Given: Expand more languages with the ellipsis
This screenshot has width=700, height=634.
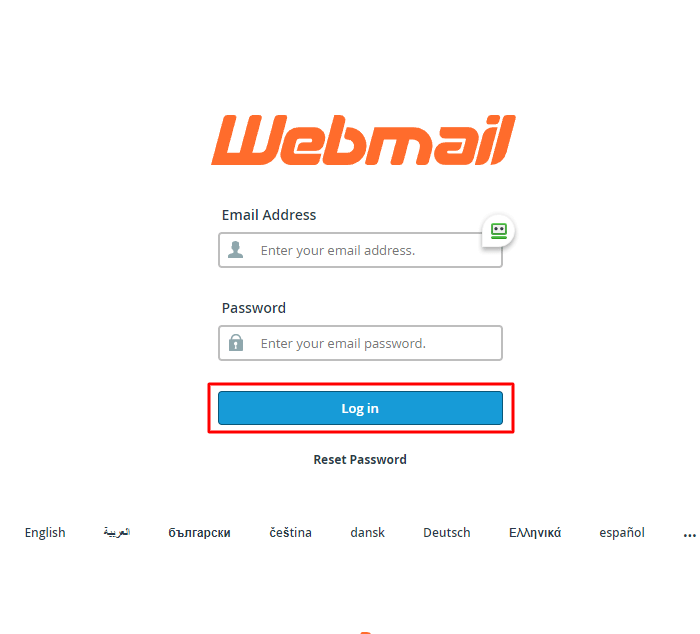Looking at the screenshot, I should (689, 534).
